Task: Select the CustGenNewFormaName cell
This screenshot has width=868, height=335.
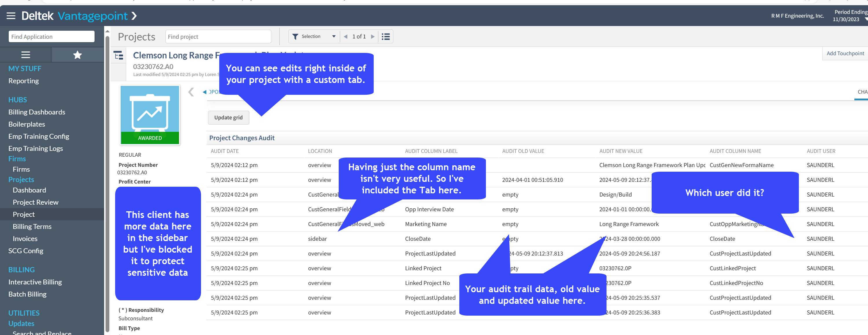Action: pyautogui.click(x=741, y=165)
